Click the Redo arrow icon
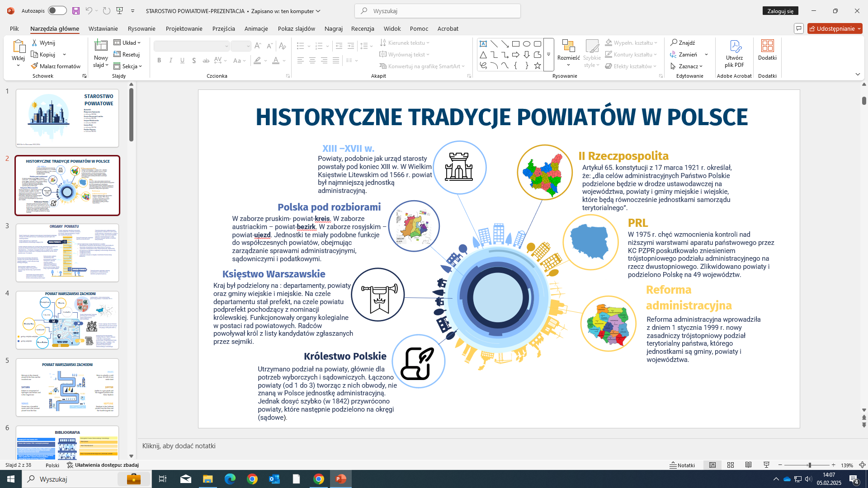Viewport: 868px width, 488px height. (x=107, y=11)
